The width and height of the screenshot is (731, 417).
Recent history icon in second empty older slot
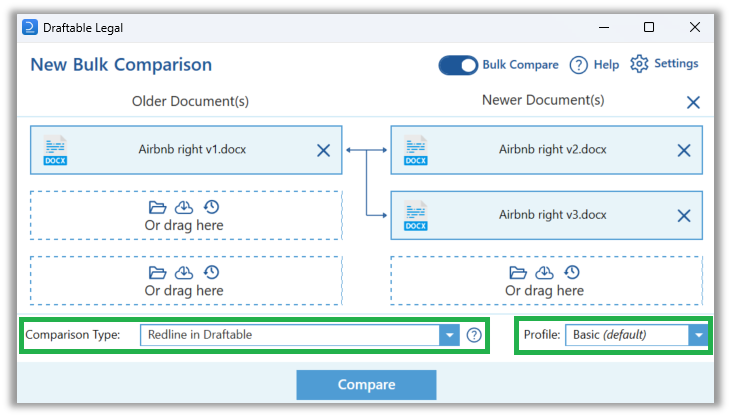(x=211, y=272)
